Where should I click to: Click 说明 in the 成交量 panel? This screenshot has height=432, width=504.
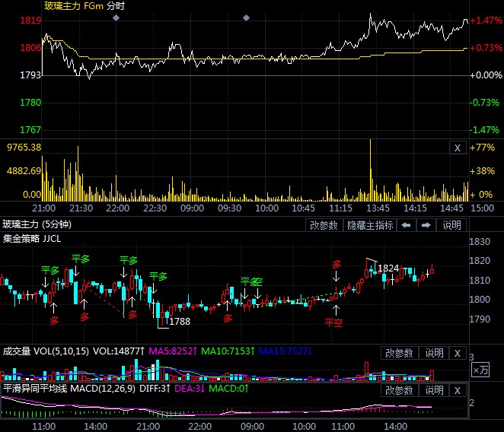click(433, 353)
